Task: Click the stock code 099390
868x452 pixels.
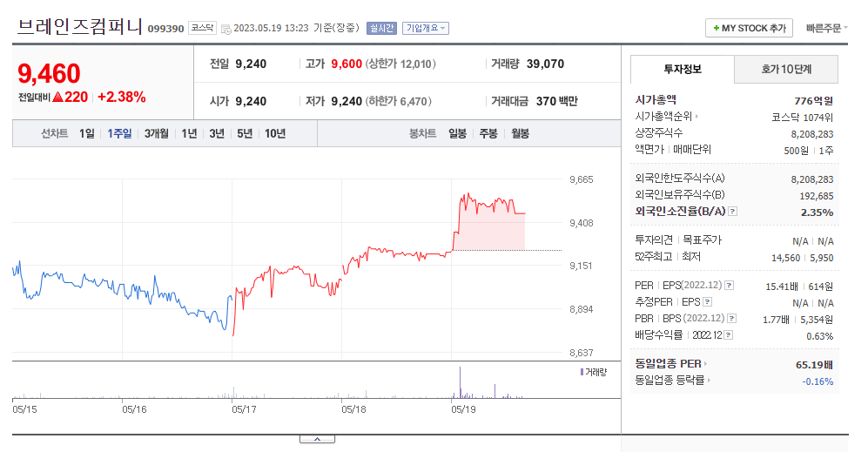Action: point(165,29)
